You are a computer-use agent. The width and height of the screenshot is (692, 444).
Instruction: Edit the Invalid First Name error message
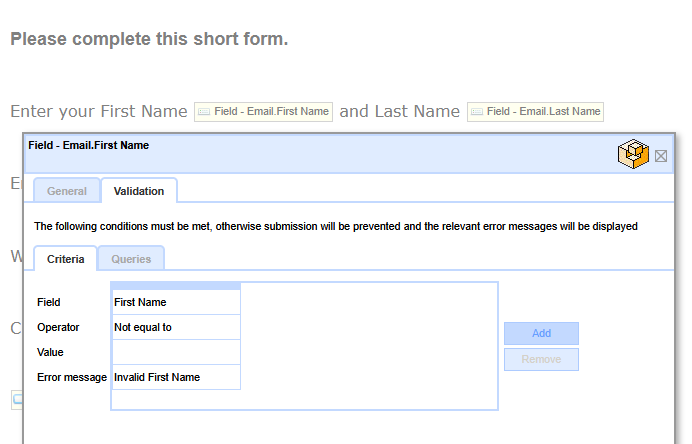click(176, 377)
